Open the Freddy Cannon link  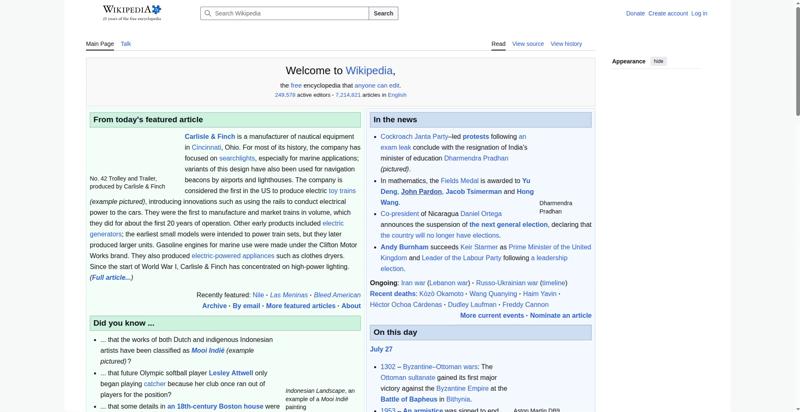[526, 304]
